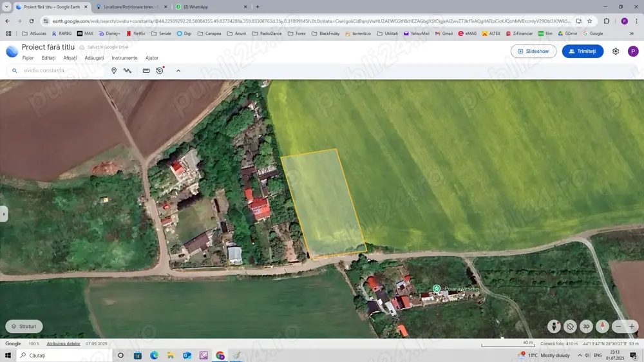Zoom in with the plus button

pyautogui.click(x=632, y=327)
